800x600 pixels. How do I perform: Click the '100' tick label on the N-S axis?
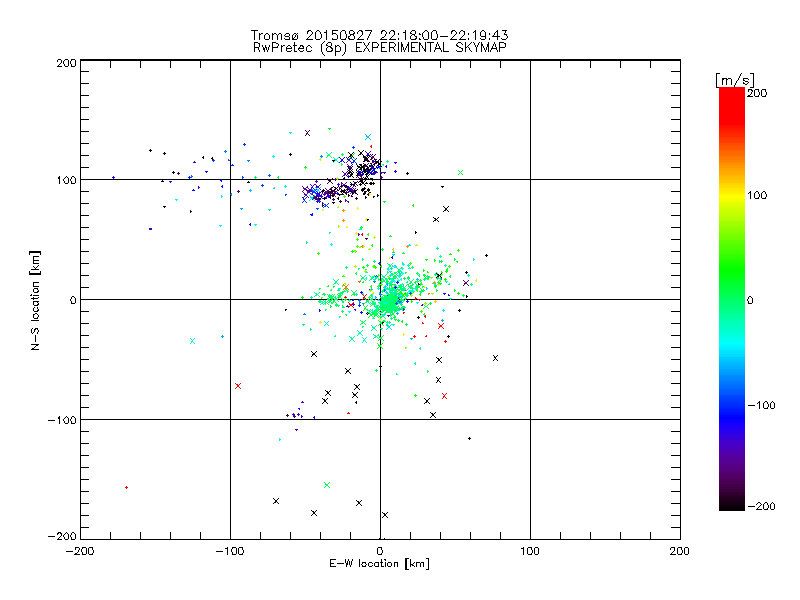tap(66, 180)
